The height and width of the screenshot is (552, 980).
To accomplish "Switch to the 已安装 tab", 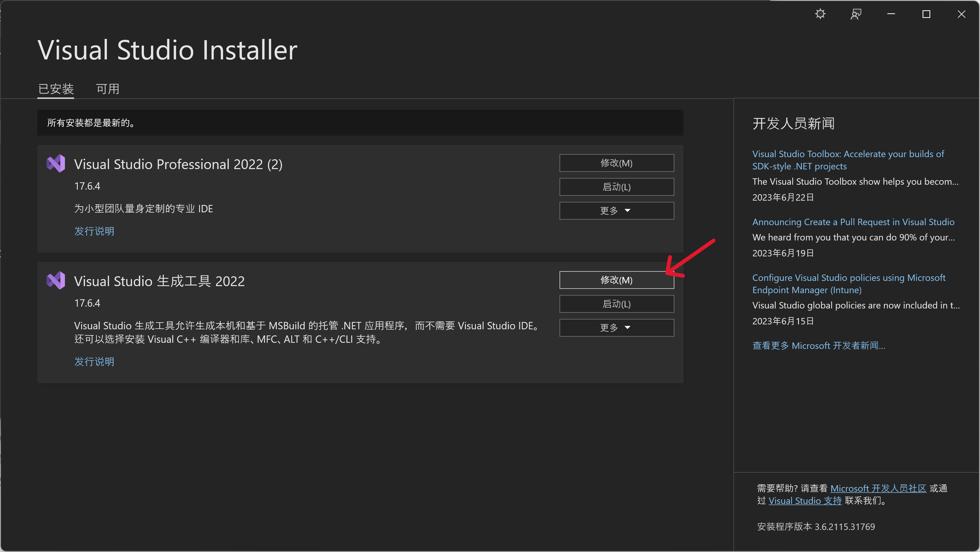I will point(56,89).
